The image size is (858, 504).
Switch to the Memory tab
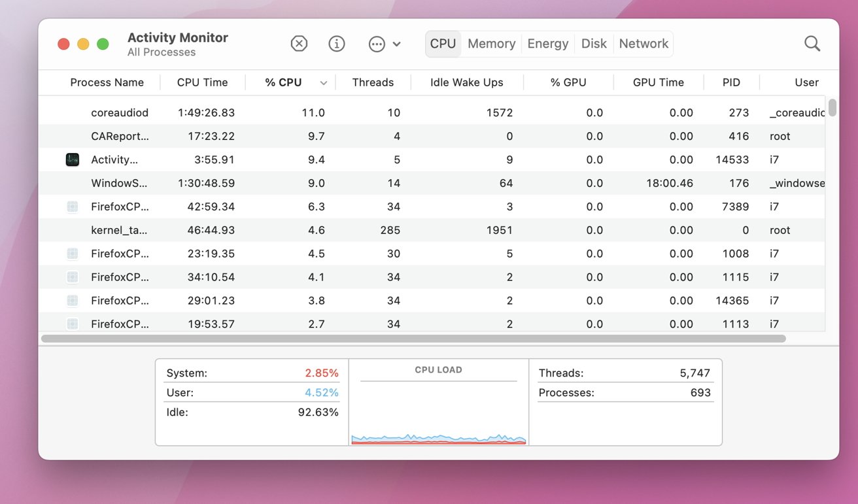tap(491, 43)
